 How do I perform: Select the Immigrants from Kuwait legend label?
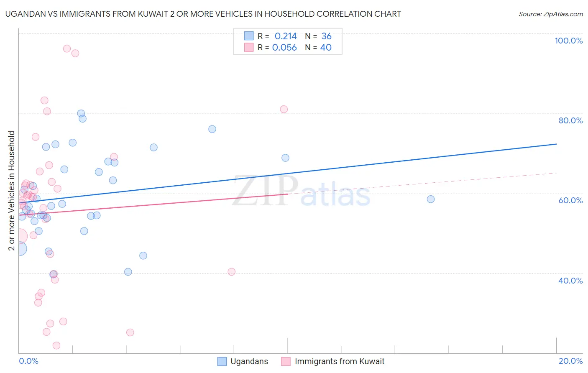pos(340,361)
